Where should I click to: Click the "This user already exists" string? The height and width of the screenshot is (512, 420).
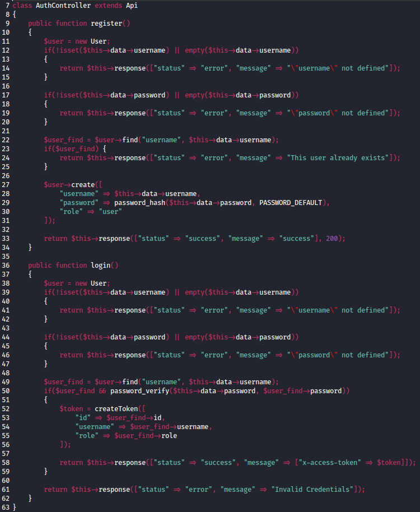[338, 158]
